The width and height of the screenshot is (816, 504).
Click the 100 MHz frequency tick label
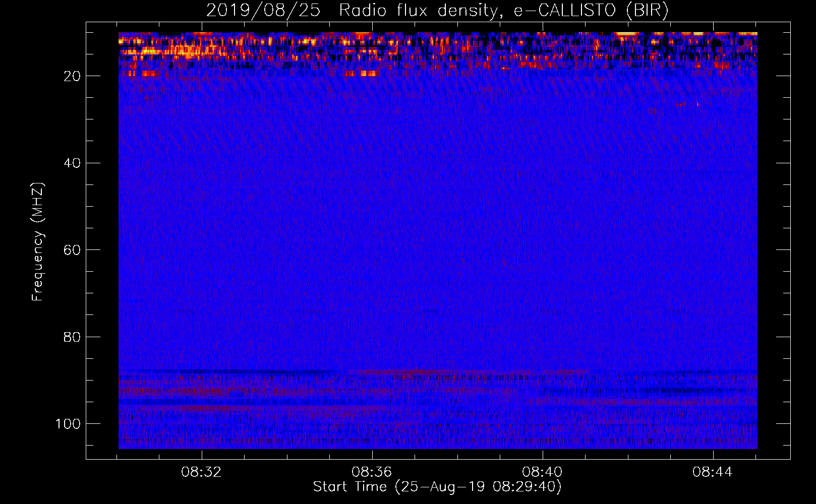pyautogui.click(x=68, y=424)
